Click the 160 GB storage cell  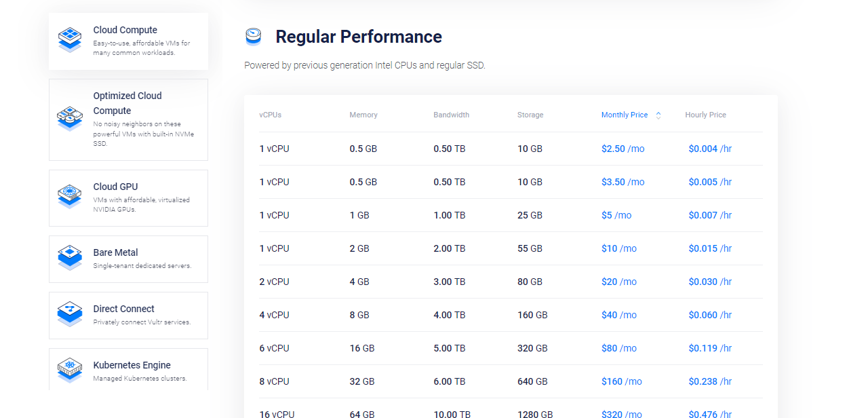pyautogui.click(x=532, y=315)
